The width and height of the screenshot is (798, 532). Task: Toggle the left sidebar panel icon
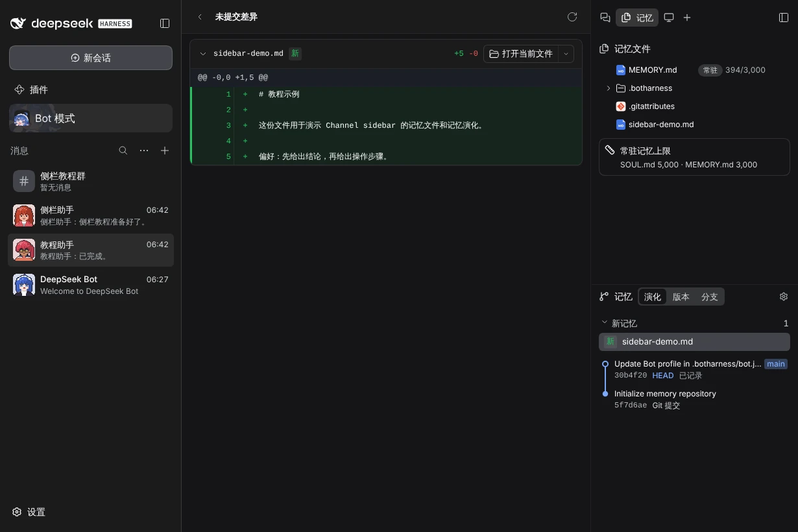click(165, 23)
